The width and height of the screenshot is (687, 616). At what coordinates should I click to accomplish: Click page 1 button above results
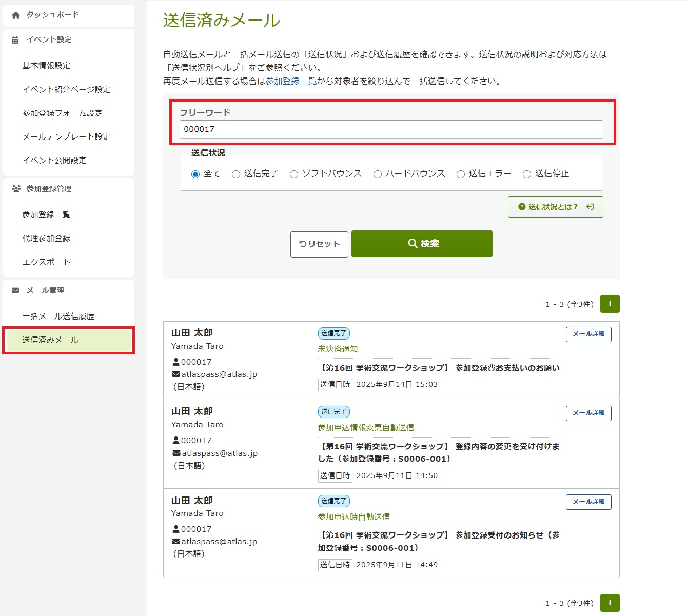pyautogui.click(x=610, y=304)
